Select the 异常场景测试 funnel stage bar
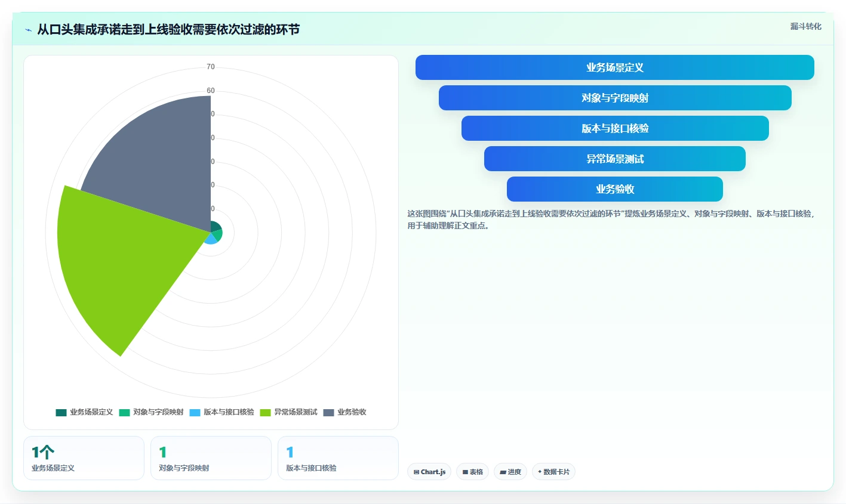The image size is (846, 504). click(615, 159)
